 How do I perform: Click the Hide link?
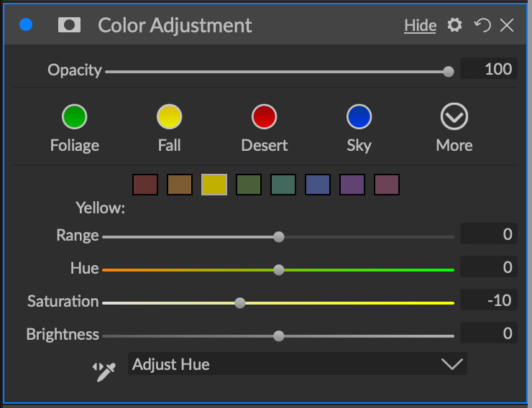420,26
